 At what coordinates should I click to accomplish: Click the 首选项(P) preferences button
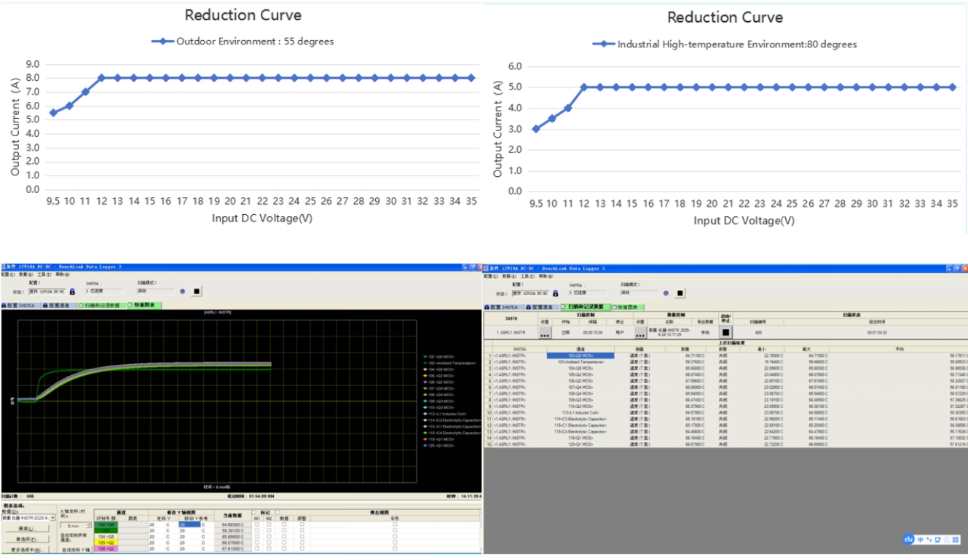click(28, 539)
